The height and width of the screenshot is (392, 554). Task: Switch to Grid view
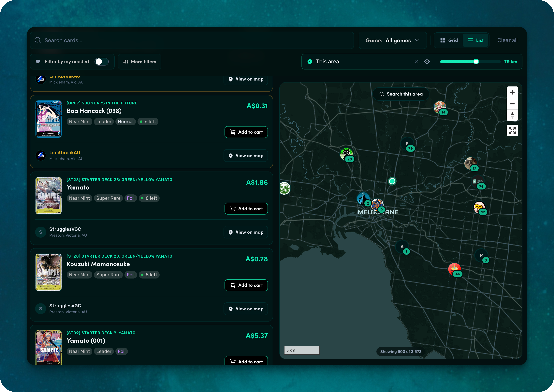pyautogui.click(x=449, y=40)
